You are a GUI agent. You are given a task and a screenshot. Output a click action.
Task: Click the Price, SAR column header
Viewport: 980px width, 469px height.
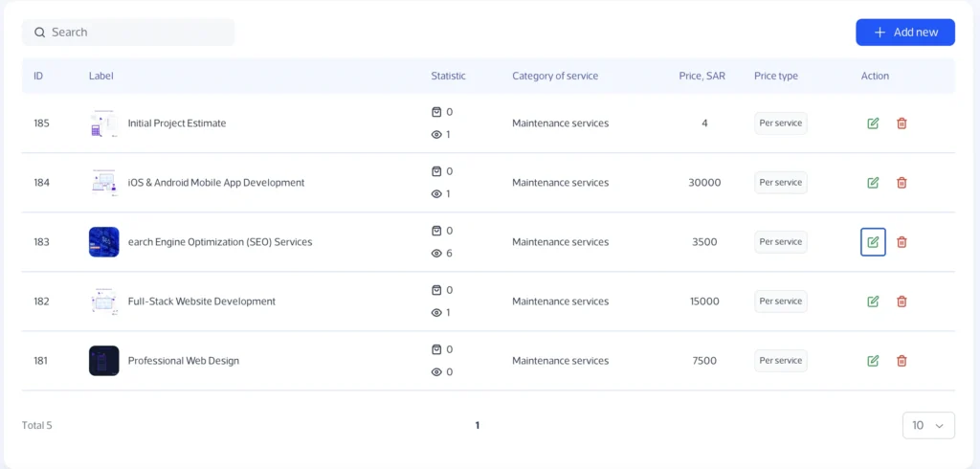click(x=702, y=77)
